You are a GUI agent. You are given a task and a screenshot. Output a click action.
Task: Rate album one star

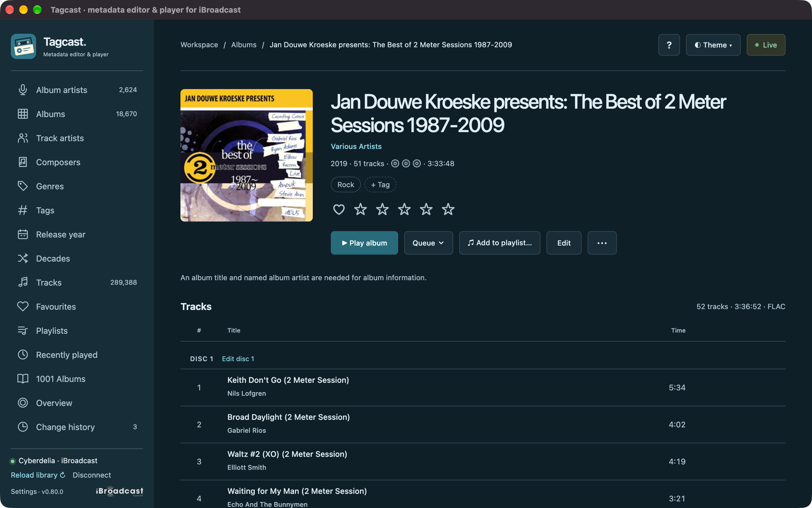[361, 209]
